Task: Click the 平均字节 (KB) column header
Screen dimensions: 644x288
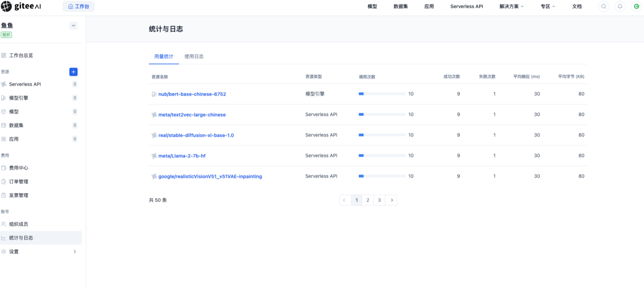Action: (x=571, y=76)
